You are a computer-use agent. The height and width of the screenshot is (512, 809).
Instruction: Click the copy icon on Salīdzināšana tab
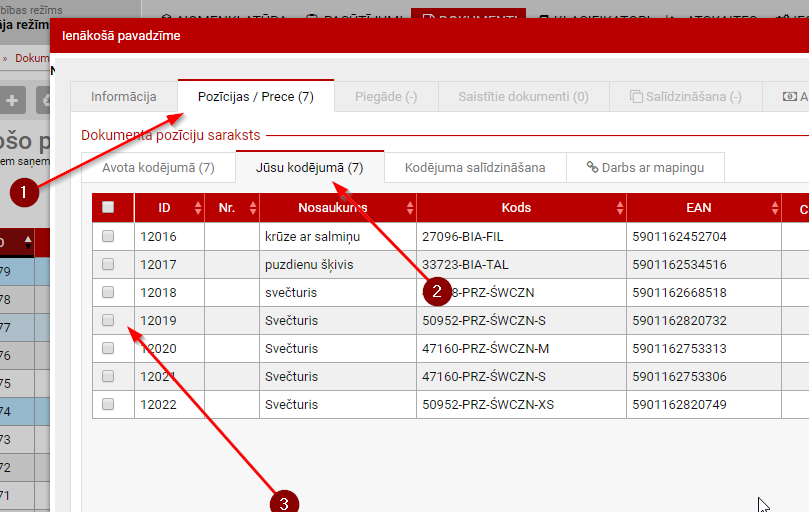[x=636, y=97]
